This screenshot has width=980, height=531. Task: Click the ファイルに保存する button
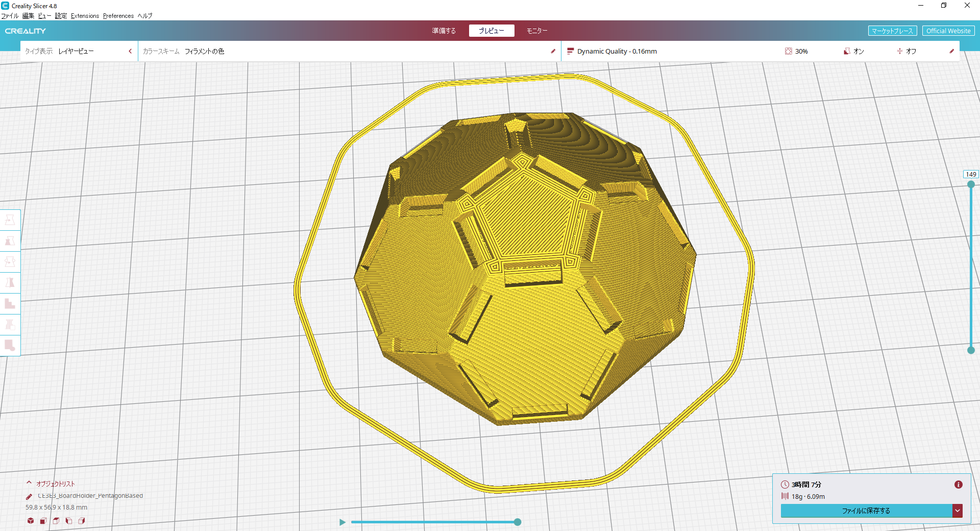[x=866, y=511]
